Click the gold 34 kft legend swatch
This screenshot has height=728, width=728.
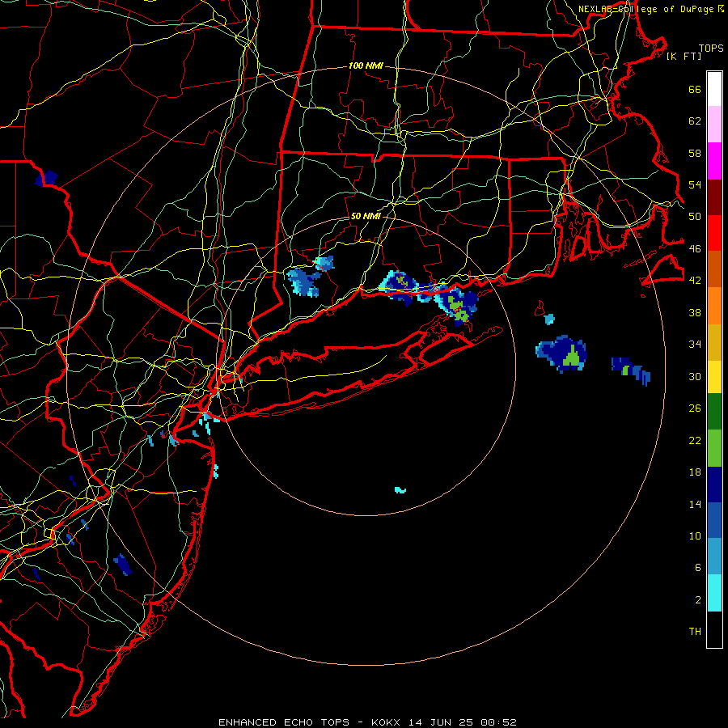click(714, 342)
